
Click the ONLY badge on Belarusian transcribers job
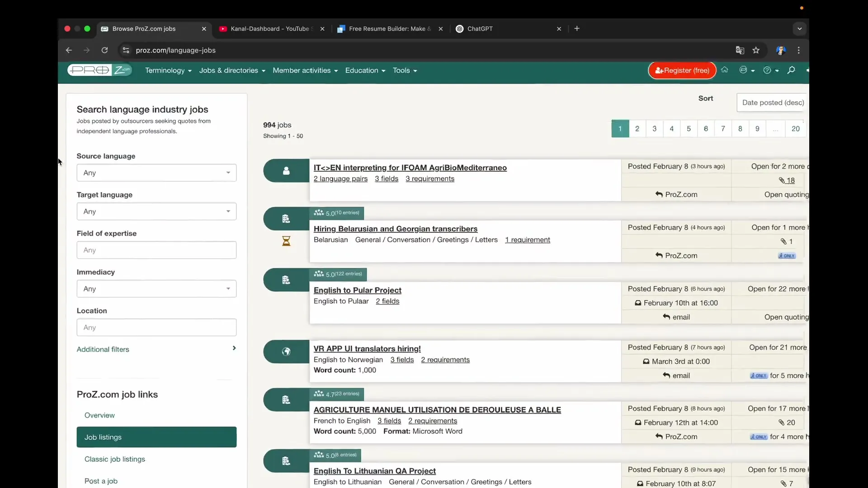pyautogui.click(x=787, y=255)
